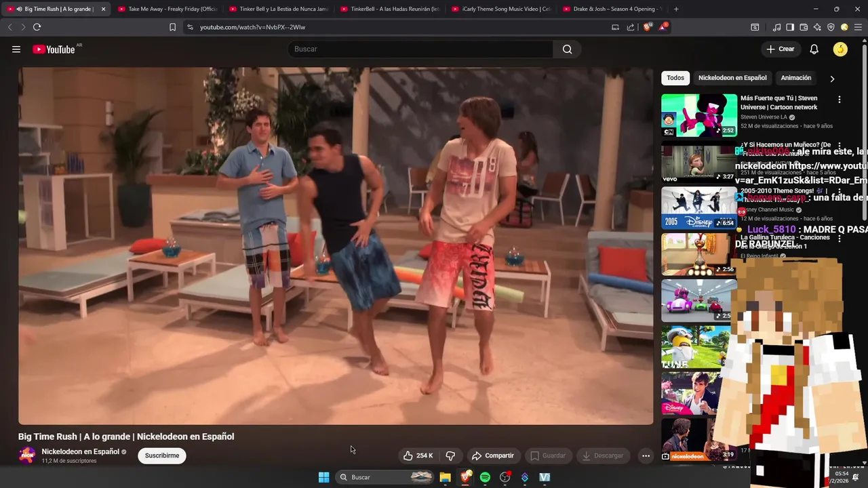Image resolution: width=868 pixels, height=488 pixels.
Task: Select the Todos filter chip
Action: tap(675, 78)
